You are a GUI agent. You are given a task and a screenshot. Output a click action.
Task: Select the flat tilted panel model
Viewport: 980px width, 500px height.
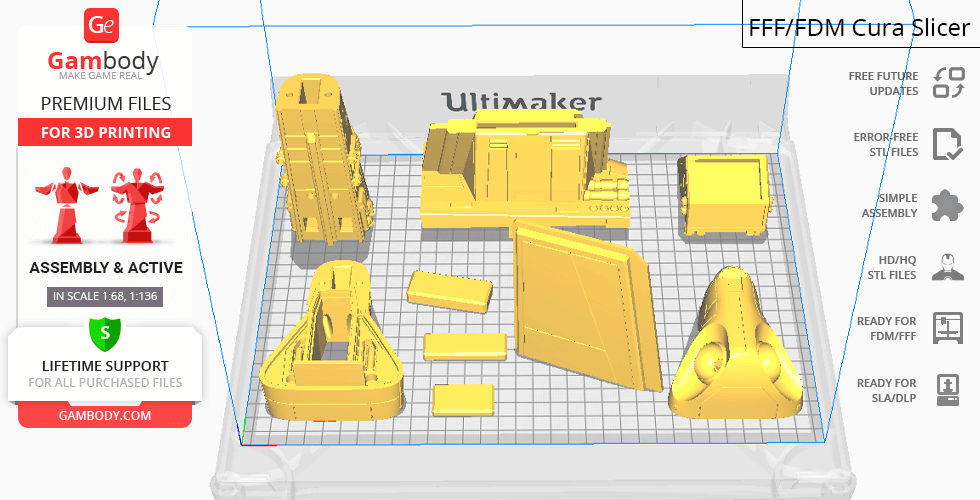585,305
